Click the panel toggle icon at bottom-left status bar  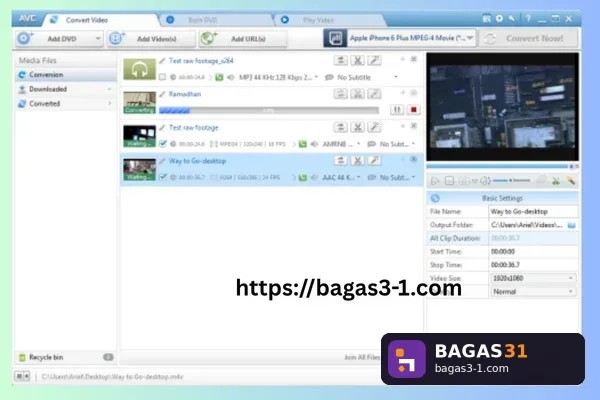(x=22, y=377)
